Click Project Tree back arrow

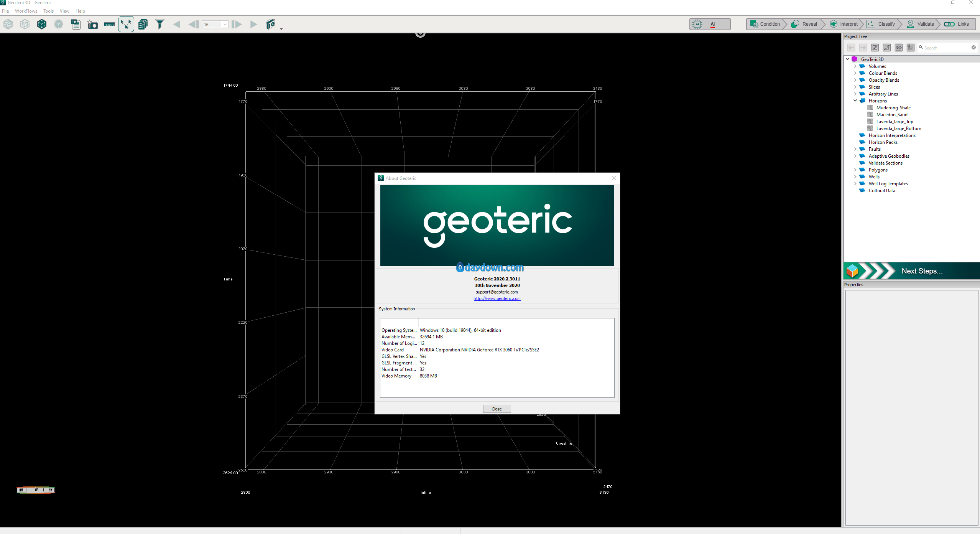pos(851,48)
